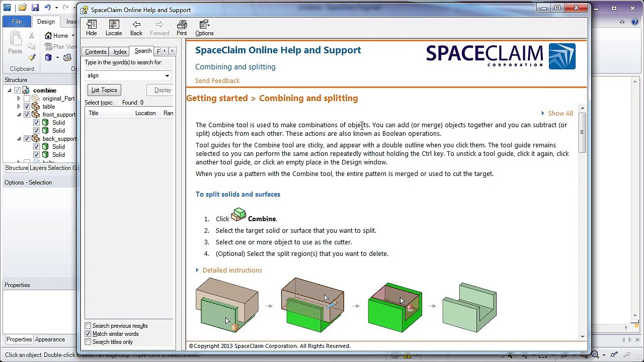
Task: Select the Properties tab at bottom
Action: coord(19,339)
